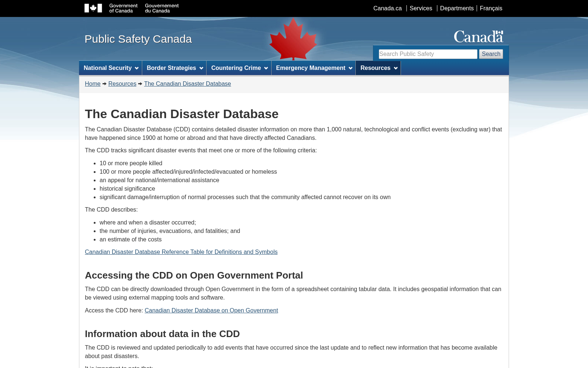Expand Emergency Management menu chevron

click(x=350, y=68)
